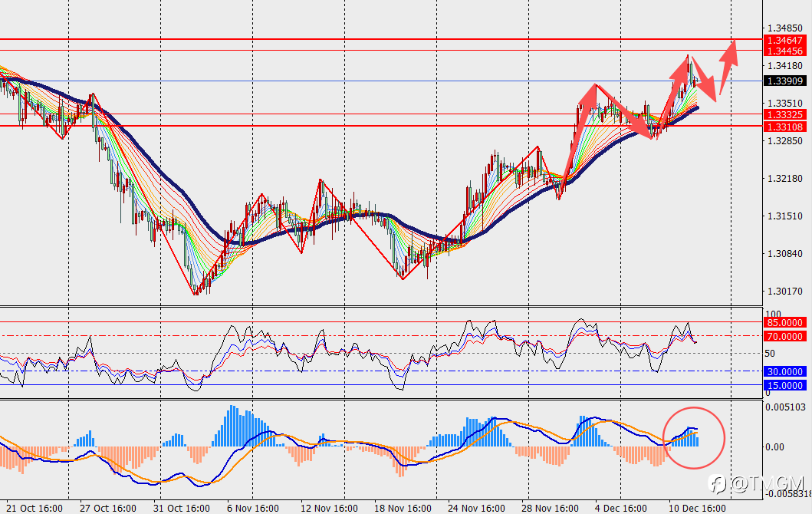Click the 1.33510 price axis label
This screenshot has height=514, width=812.
click(785, 103)
